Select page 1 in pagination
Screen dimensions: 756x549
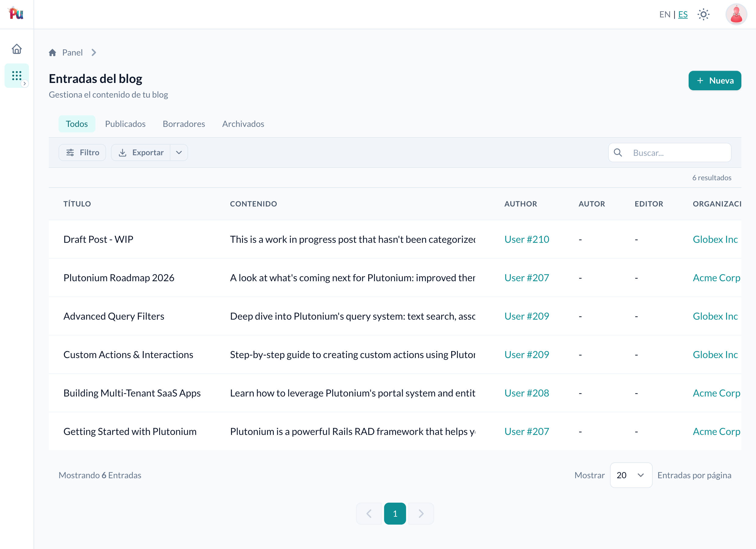click(395, 513)
